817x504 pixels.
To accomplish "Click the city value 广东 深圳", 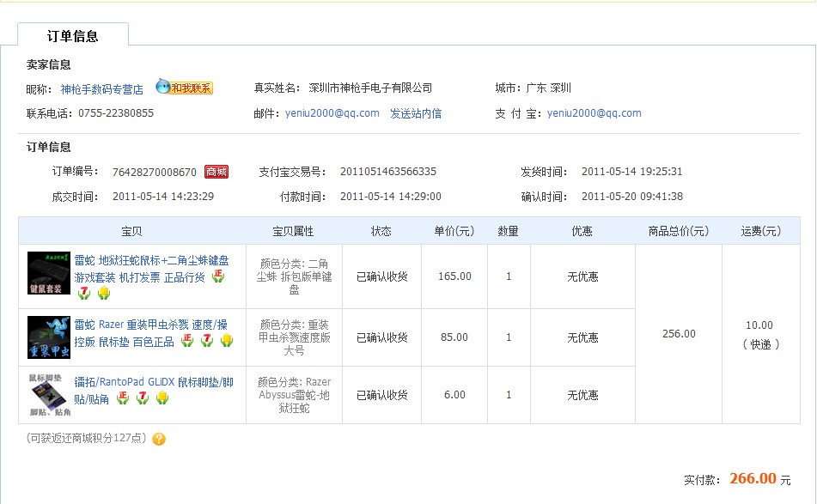I will [549, 88].
